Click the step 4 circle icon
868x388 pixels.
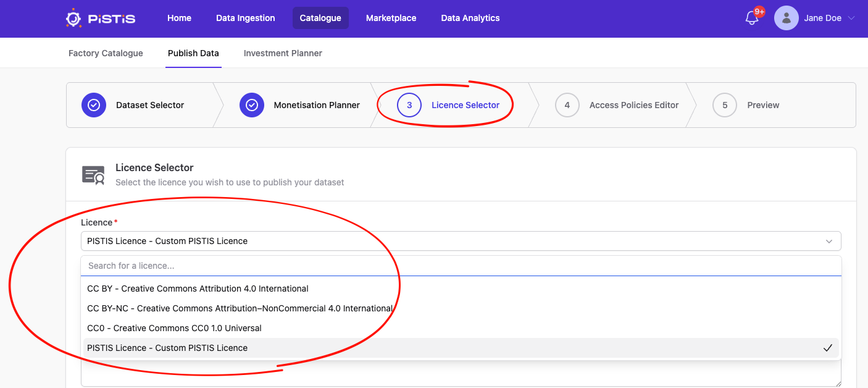(567, 105)
